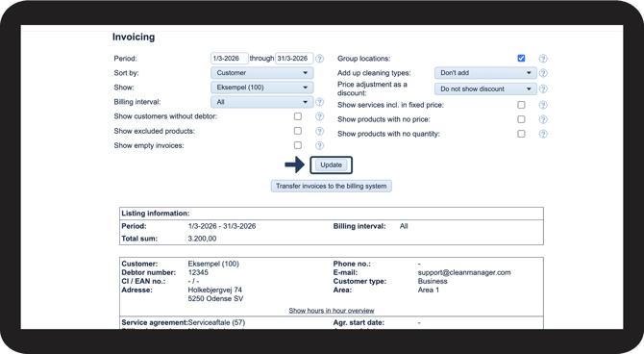This screenshot has width=644, height=354.
Task: Open help icon for Group locations
Action: click(x=543, y=59)
